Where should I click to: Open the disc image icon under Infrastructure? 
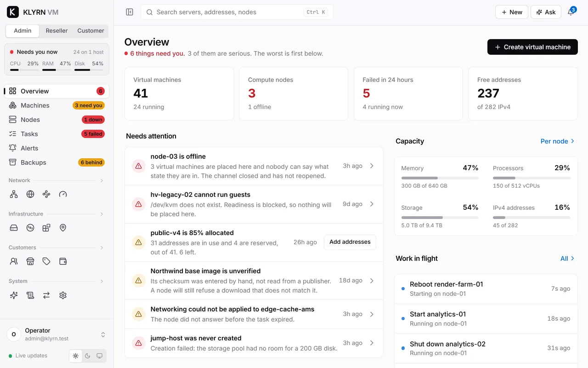click(x=30, y=228)
